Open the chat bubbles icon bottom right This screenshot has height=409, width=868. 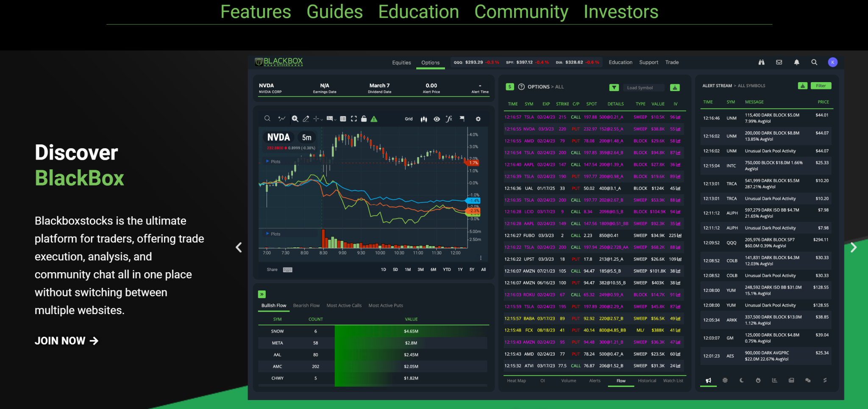click(808, 380)
